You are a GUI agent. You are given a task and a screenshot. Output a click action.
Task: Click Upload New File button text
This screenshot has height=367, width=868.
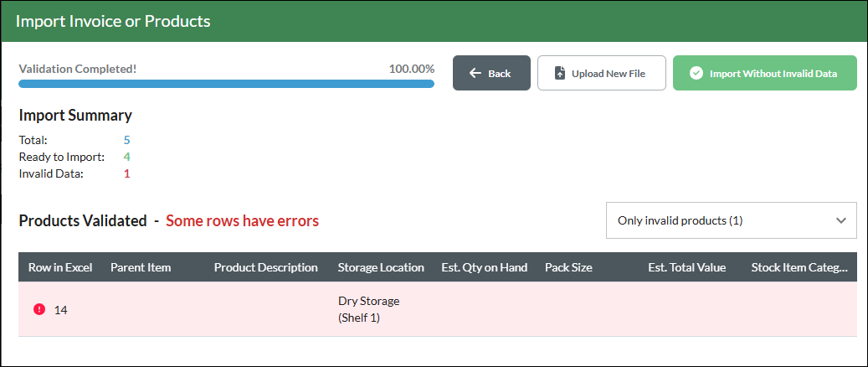coord(609,73)
